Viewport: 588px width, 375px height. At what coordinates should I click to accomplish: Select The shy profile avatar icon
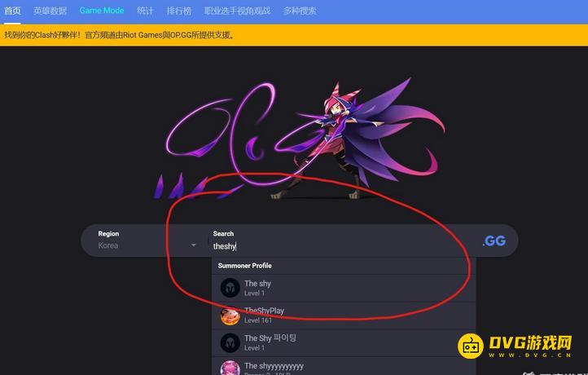click(230, 288)
